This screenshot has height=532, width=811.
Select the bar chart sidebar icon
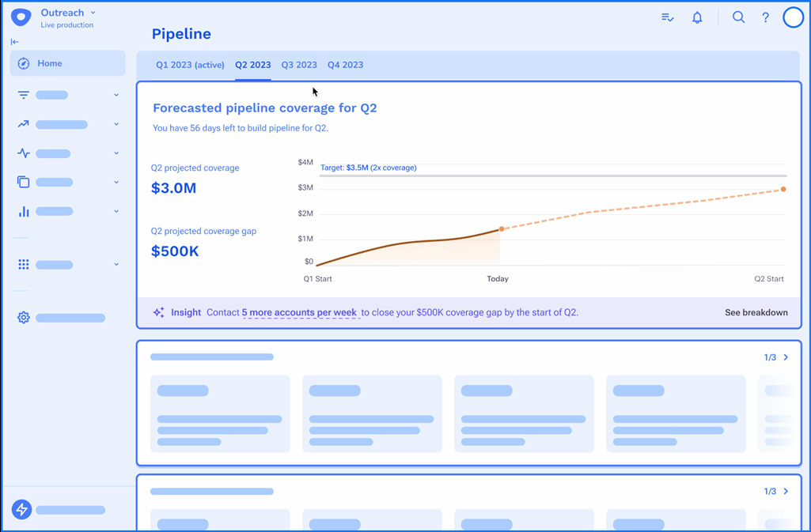23,211
